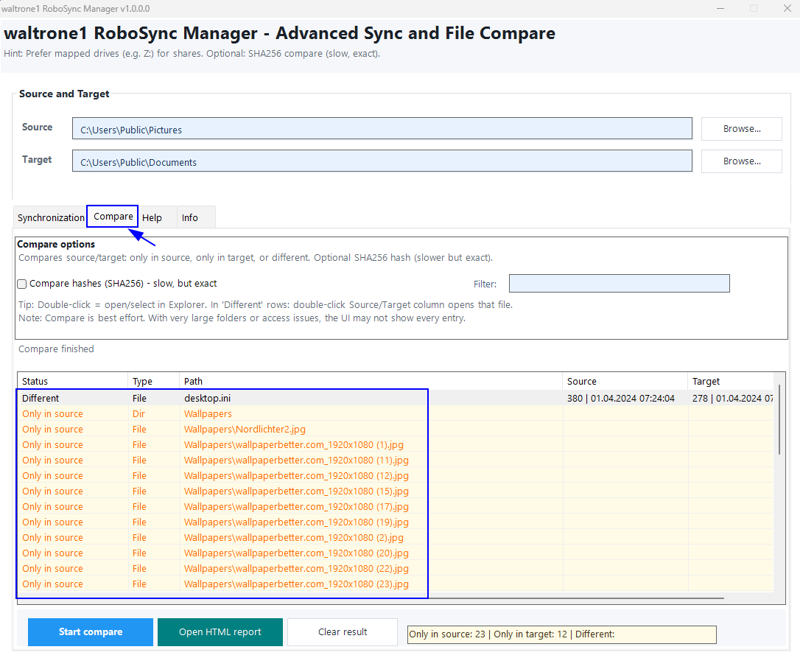Focus the Target path input field
Viewport: 800px width, 672px height.
click(382, 161)
